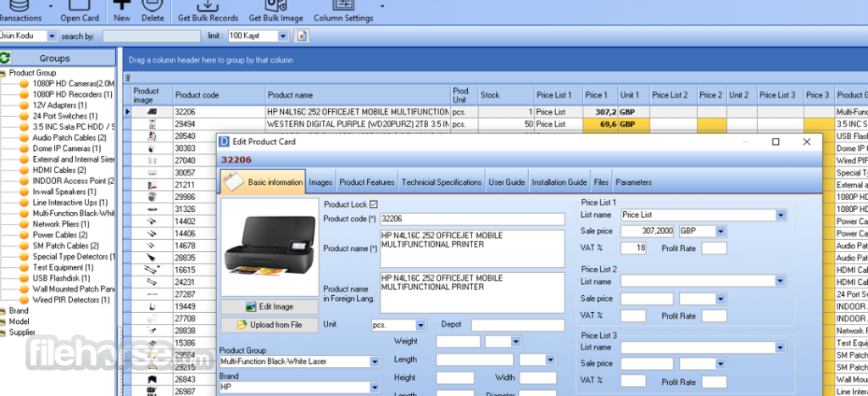Toggle the Product Lock checkbox

(373, 204)
